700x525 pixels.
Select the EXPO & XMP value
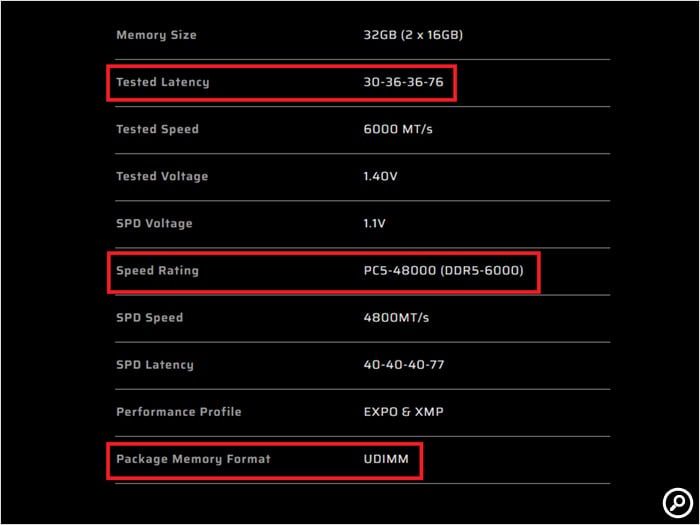coord(402,411)
